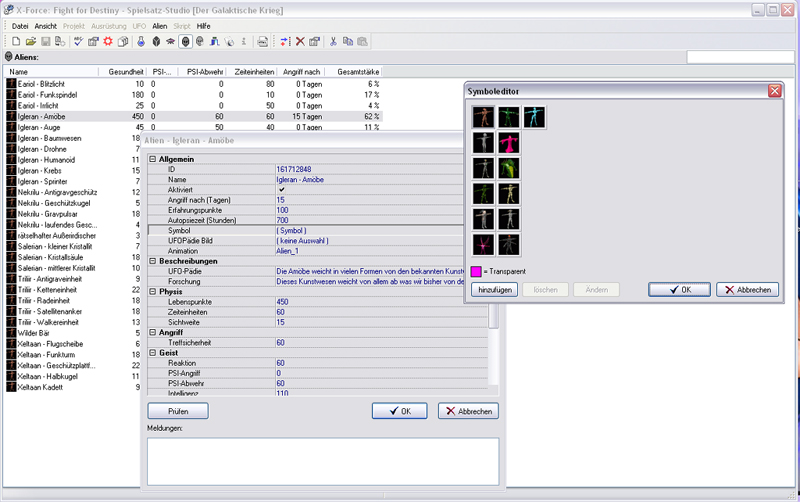Screen dimensions: 800x502
Task: Click the UFO saucer toolbar icon
Action: (x=170, y=41)
